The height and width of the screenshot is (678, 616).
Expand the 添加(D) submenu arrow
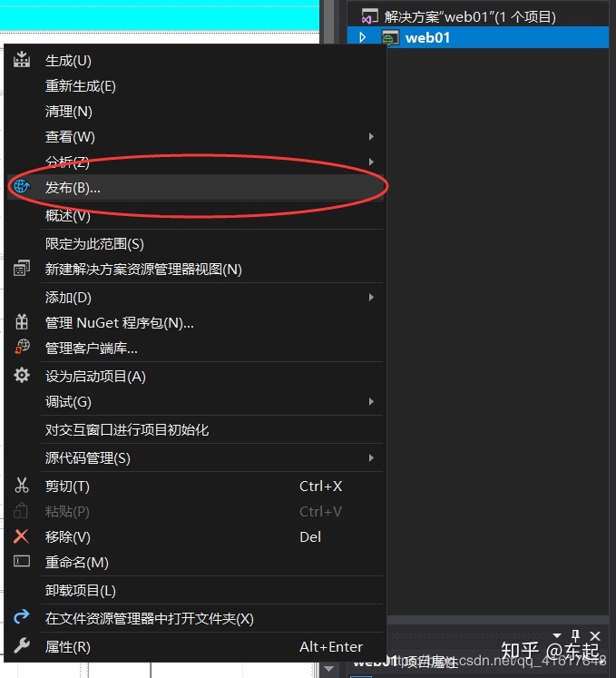tap(371, 297)
